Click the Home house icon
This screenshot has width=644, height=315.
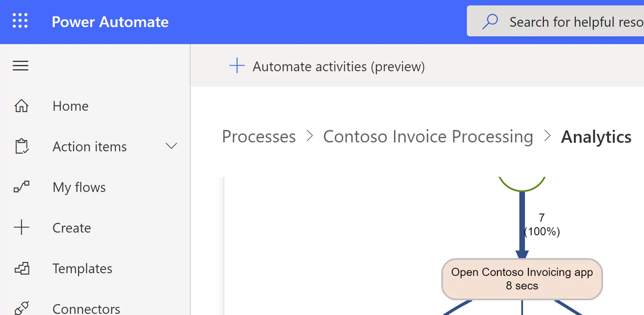tap(21, 106)
